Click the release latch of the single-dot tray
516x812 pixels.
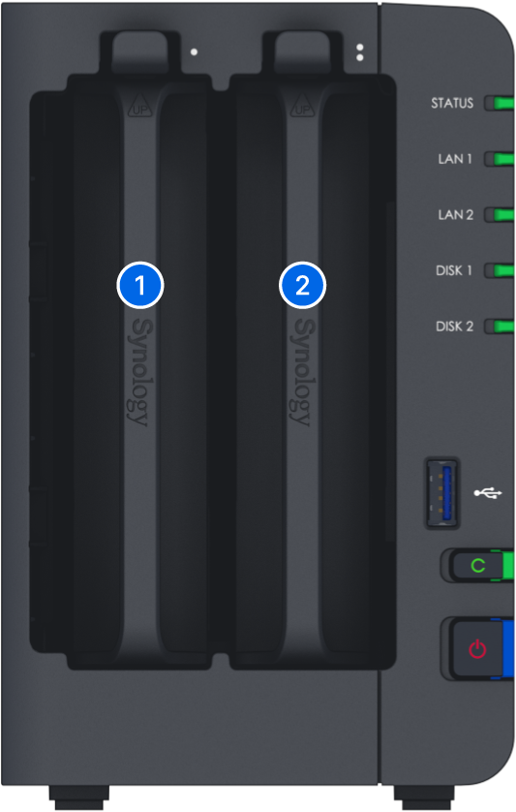pos(140,52)
